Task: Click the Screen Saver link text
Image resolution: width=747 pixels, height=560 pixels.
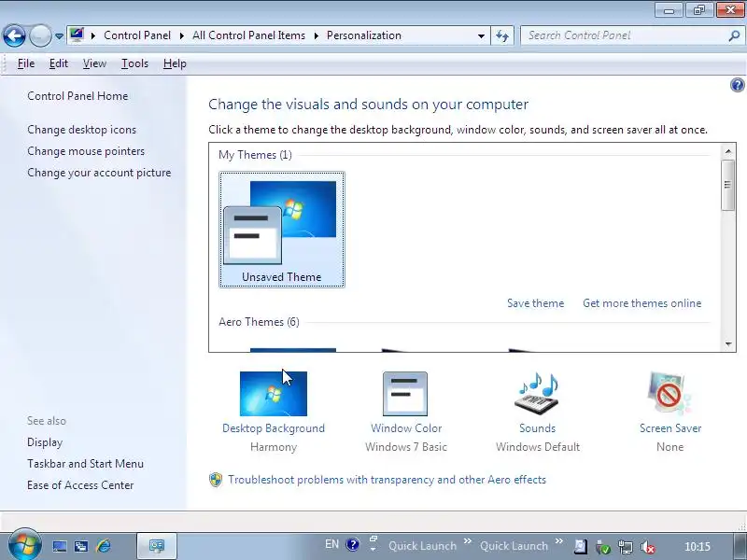Action: tap(670, 428)
